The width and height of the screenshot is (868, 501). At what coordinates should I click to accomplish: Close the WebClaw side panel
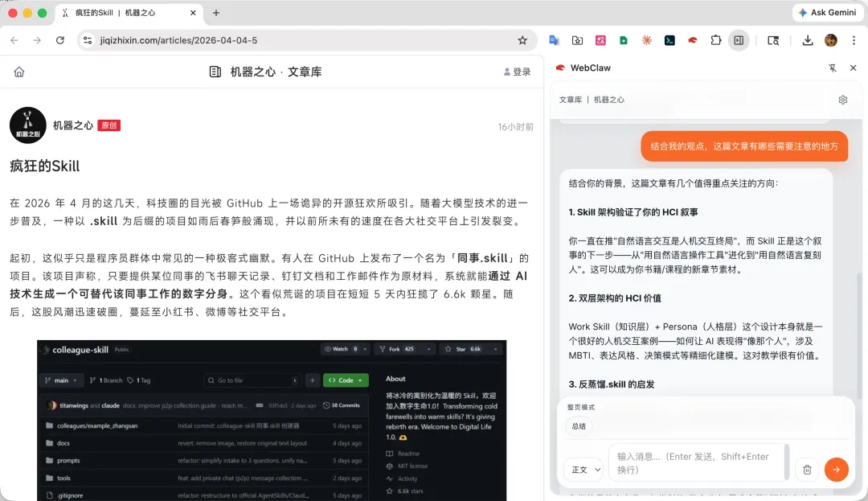[x=853, y=68]
